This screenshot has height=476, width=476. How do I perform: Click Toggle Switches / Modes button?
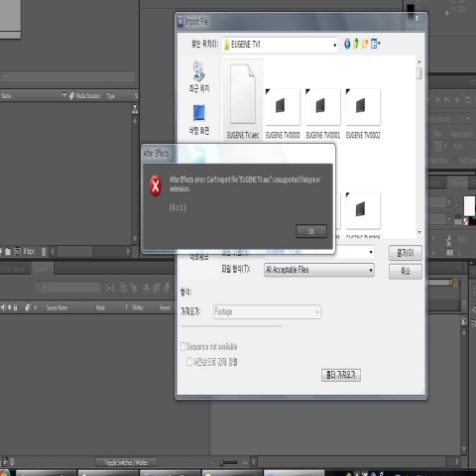click(126, 462)
